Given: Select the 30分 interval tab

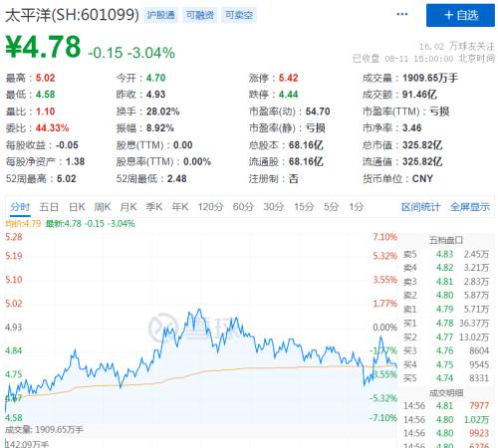Looking at the screenshot, I should click(274, 207).
